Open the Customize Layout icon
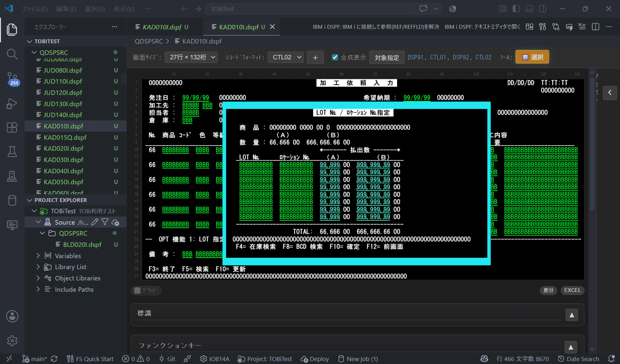This screenshot has height=364, width=620. (503, 9)
